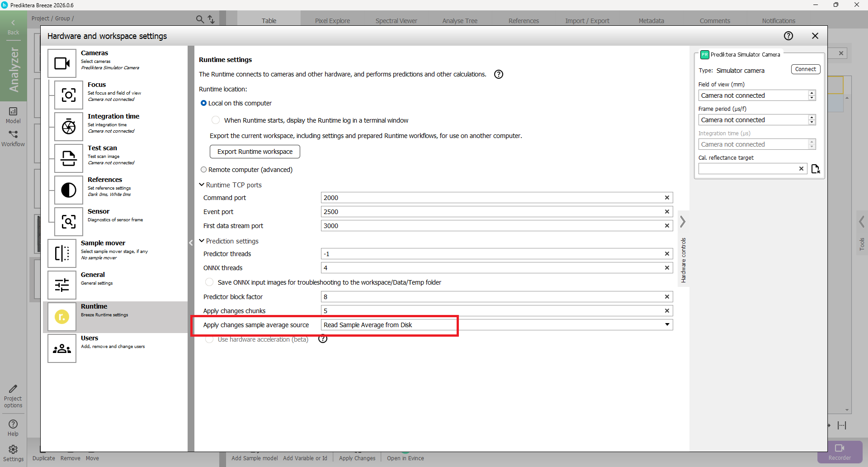Open the Model view in sidebar

click(x=13, y=115)
